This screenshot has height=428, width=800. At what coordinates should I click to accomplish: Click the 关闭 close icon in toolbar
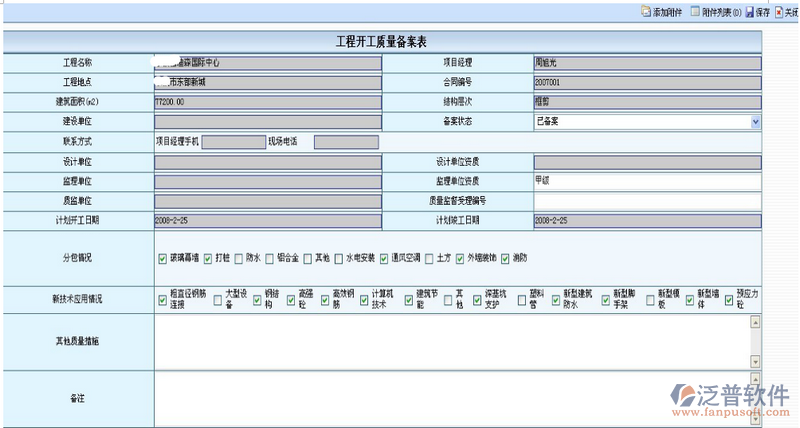[x=780, y=12]
